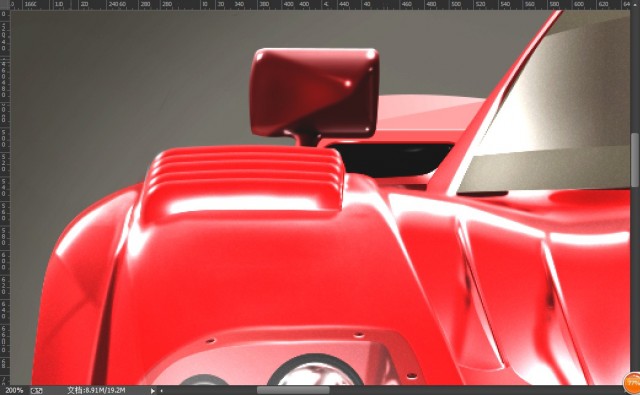Screen dimensions: 640x395
Task: Click the bright highlight spot on the mirror
Action: pyautogui.click(x=348, y=84)
